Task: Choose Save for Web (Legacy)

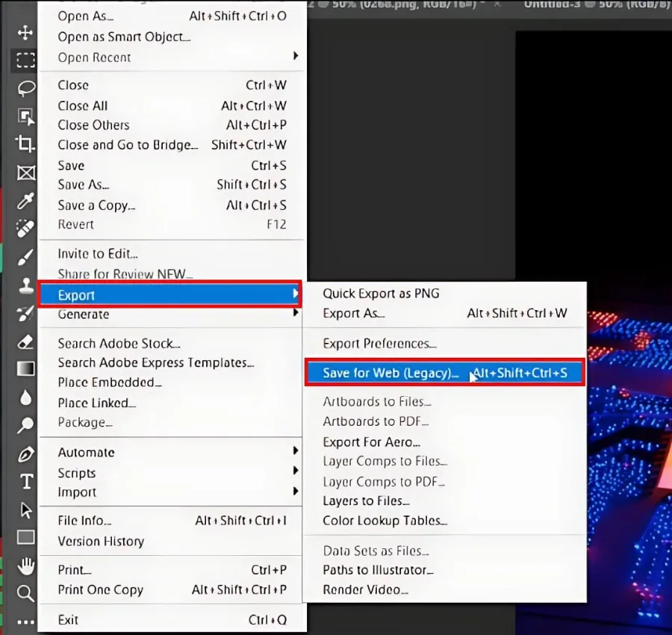Action: pos(445,373)
